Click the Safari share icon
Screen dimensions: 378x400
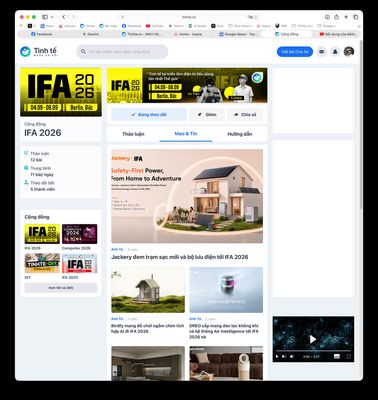337,17
